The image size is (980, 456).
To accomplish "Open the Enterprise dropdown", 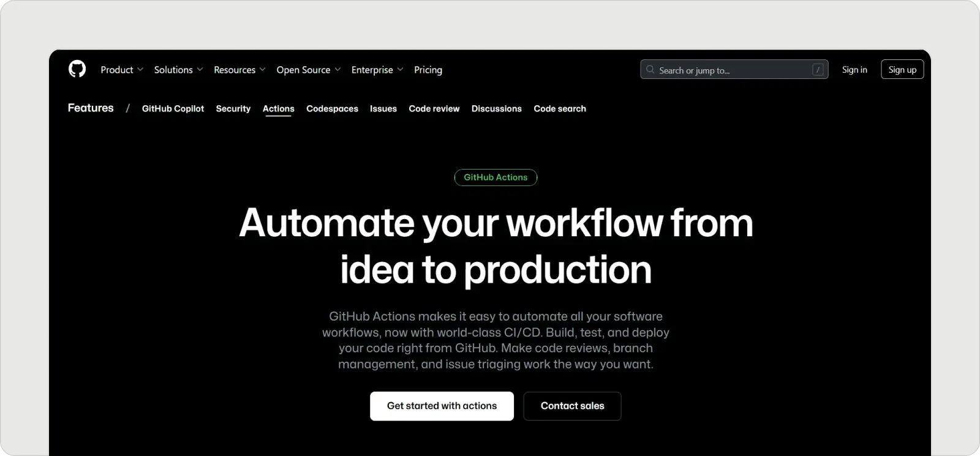I will (x=377, y=70).
